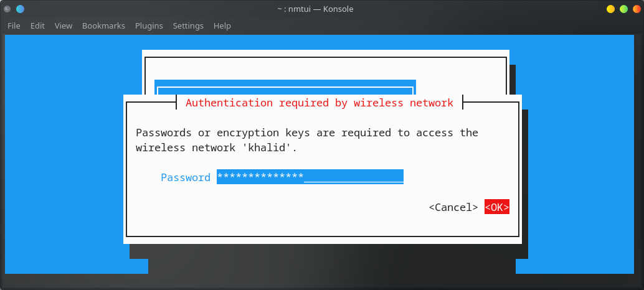Open the Help menu

pyautogui.click(x=222, y=26)
